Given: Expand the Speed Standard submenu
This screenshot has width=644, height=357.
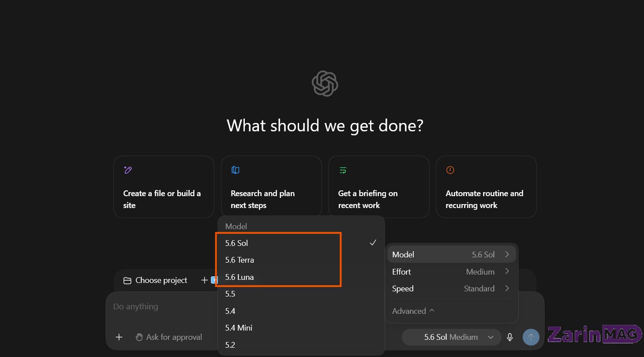Looking at the screenshot, I should pos(451,289).
